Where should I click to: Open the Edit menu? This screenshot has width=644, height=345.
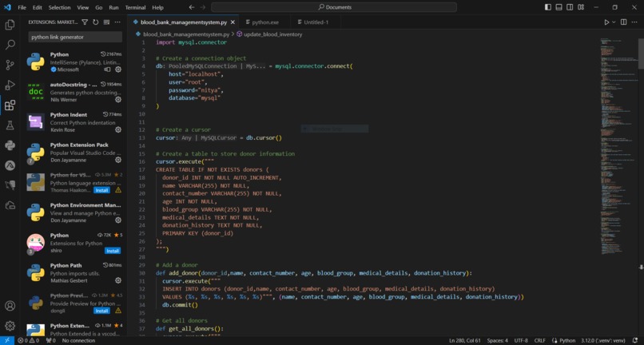pyautogui.click(x=37, y=7)
